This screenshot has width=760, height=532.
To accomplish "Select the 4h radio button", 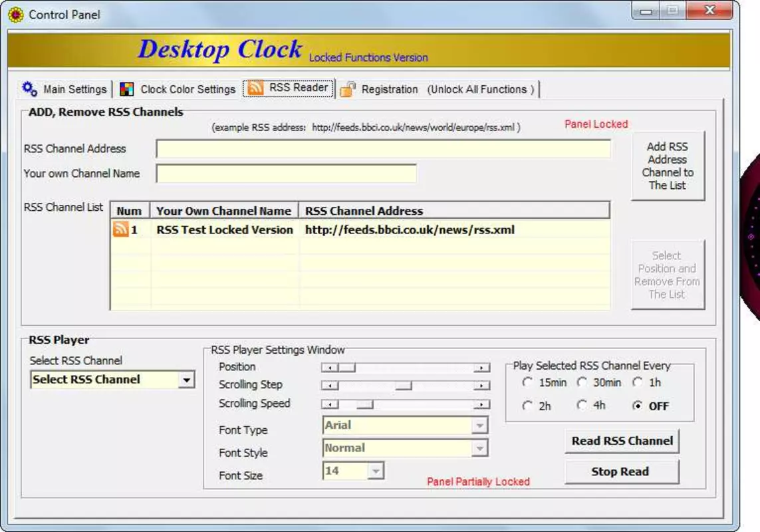I will click(x=582, y=405).
